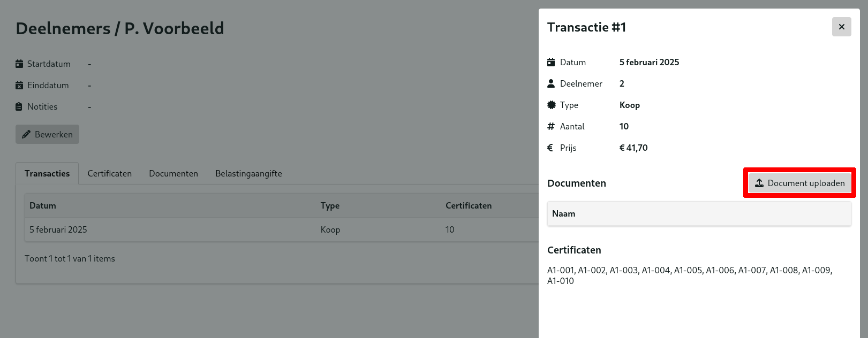Click the person icon next to Deelnemer
This screenshot has width=868, height=338.
coord(551,83)
